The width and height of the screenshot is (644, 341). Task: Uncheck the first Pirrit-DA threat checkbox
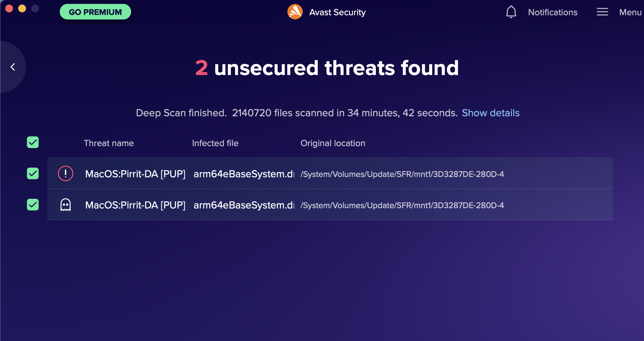[33, 173]
